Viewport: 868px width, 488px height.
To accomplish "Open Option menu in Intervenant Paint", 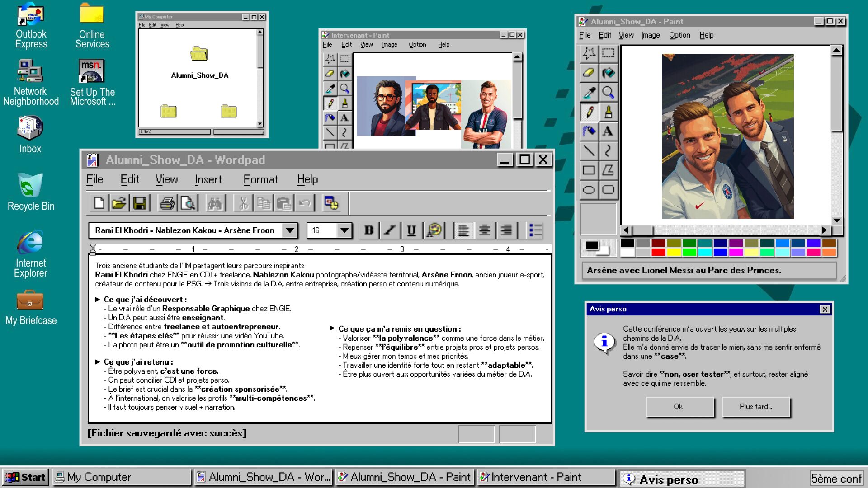I will click(417, 44).
